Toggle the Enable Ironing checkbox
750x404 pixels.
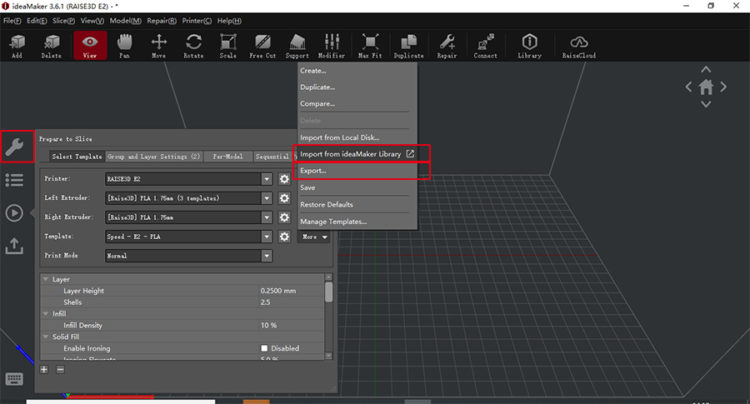[264, 348]
